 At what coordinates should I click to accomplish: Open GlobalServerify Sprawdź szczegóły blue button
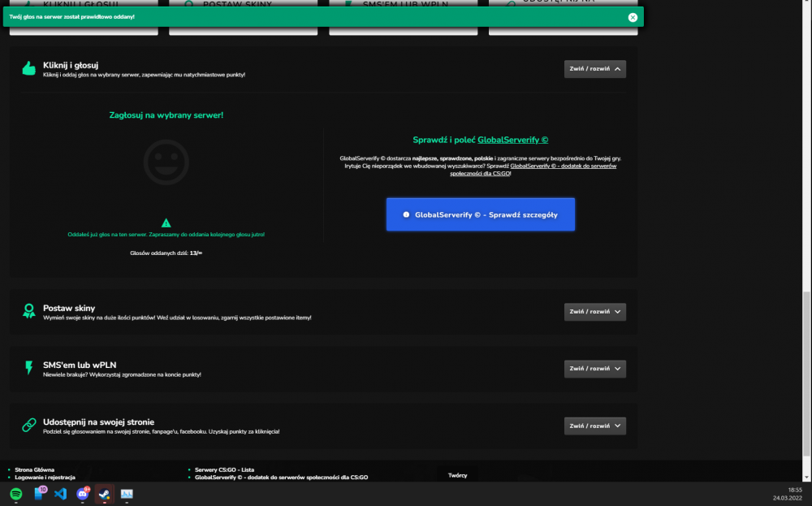point(480,214)
